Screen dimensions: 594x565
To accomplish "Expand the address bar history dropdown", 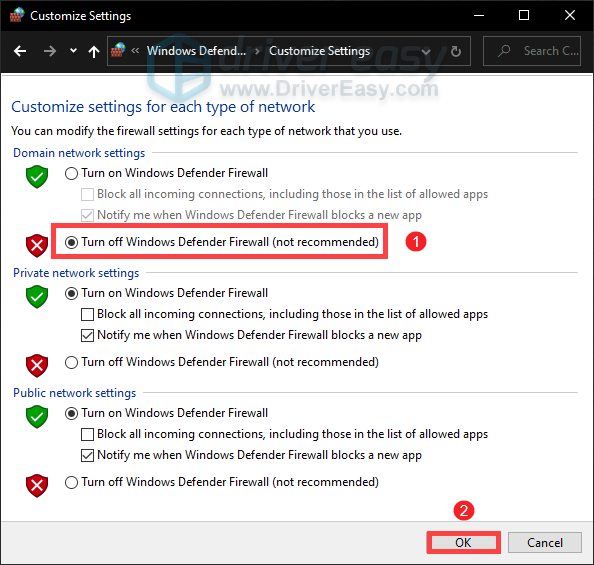I will (x=426, y=52).
